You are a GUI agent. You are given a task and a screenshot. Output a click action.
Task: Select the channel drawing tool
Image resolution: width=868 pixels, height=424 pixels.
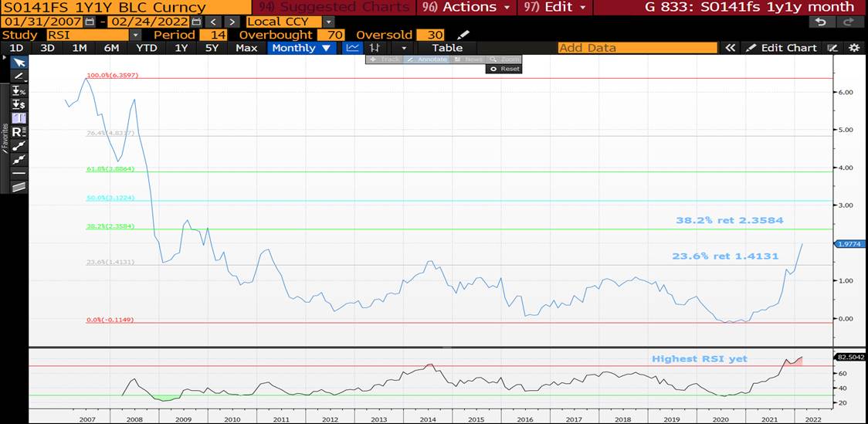coord(19,187)
